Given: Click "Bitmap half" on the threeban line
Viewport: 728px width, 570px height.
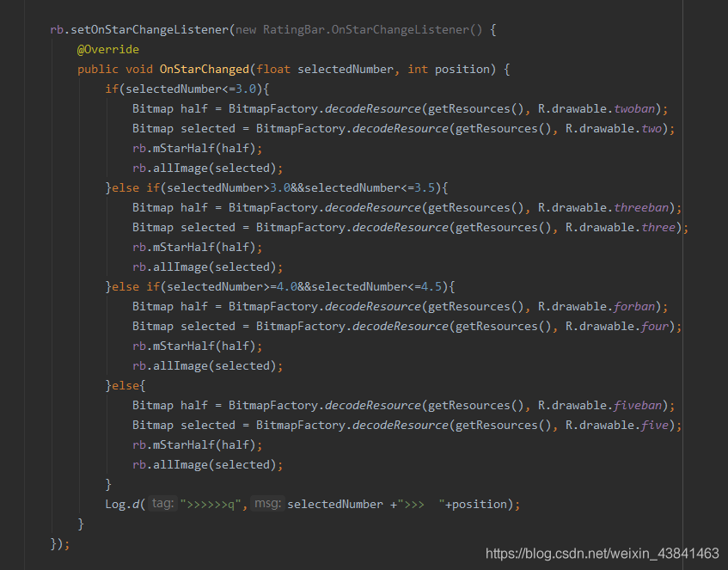Looking at the screenshot, I should 170,208.
